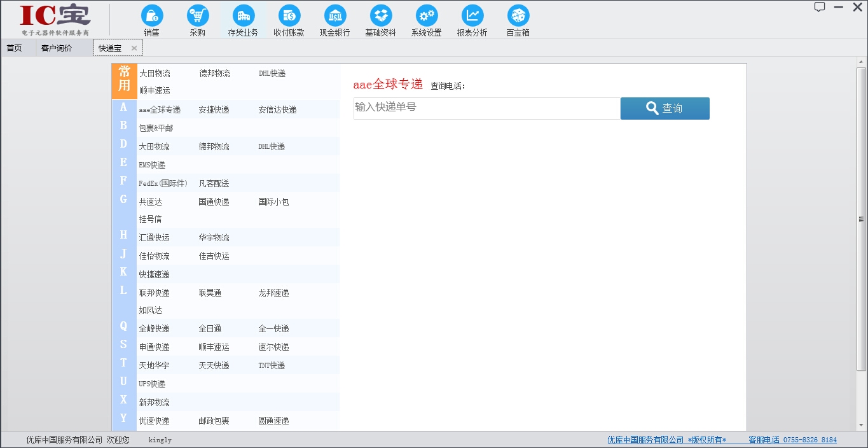
Task: Switch to the 客户询价 tab
Action: point(57,48)
